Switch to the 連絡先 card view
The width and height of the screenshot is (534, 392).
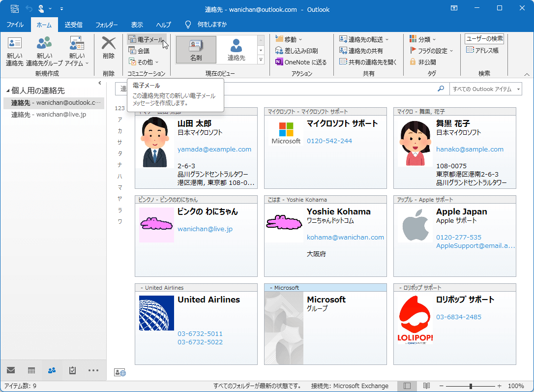pos(237,50)
